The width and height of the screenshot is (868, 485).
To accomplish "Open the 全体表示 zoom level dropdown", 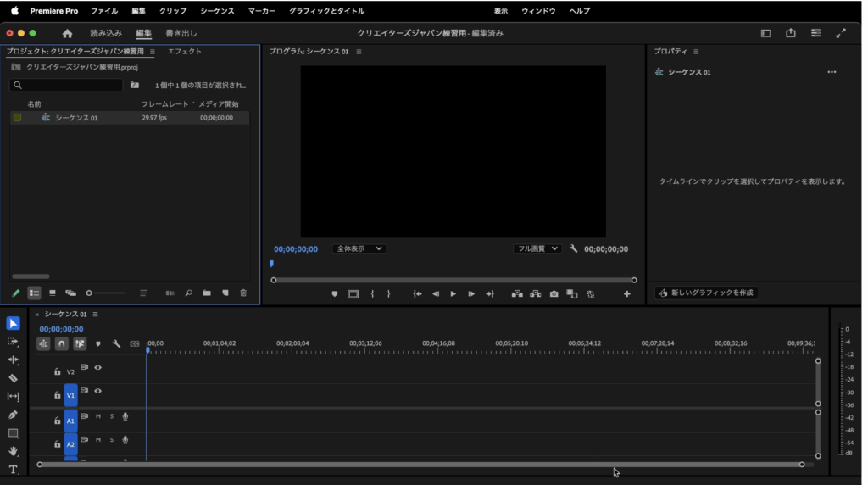I will (359, 248).
